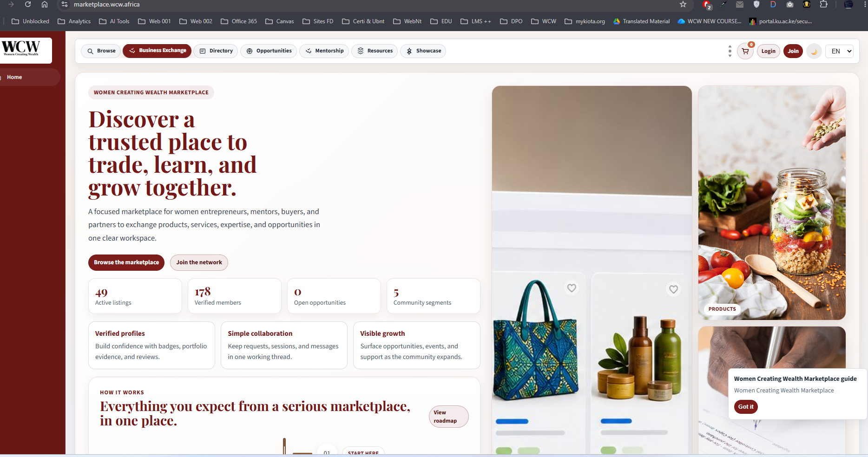
Task: Open the Directory menu item
Action: (216, 51)
